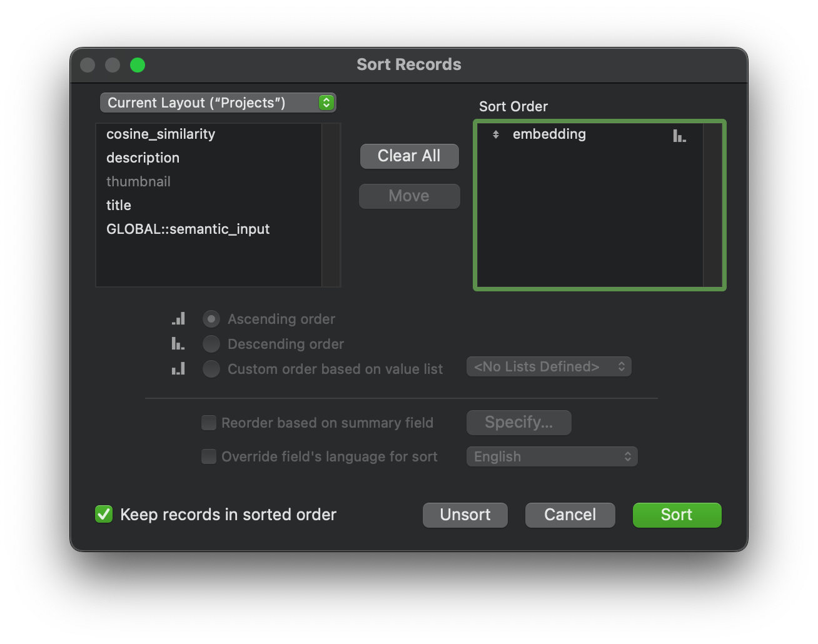Select cosine_similarity in the field list
This screenshot has width=818, height=644.
point(161,134)
